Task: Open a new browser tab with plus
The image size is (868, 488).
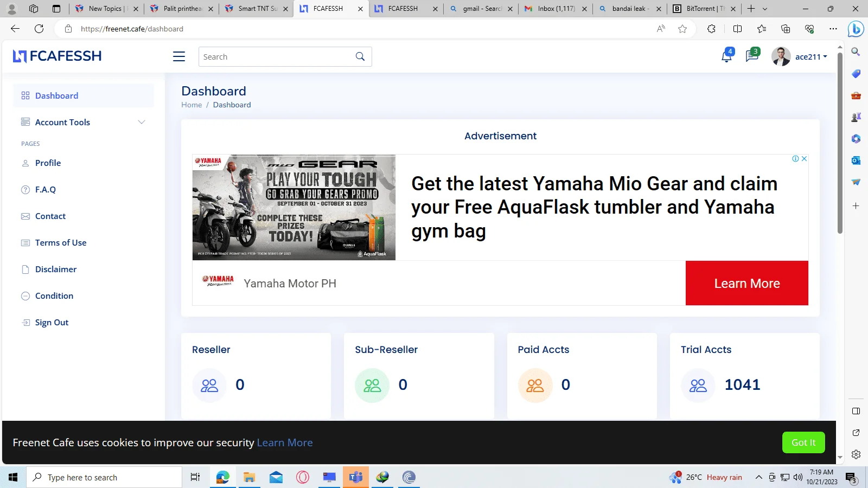Action: tap(751, 9)
